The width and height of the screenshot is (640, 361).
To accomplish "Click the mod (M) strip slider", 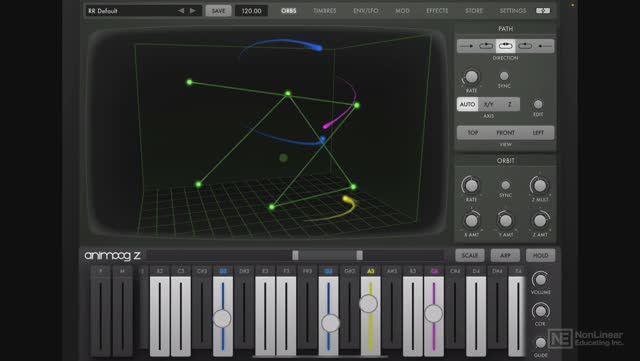I will [x=122, y=316].
